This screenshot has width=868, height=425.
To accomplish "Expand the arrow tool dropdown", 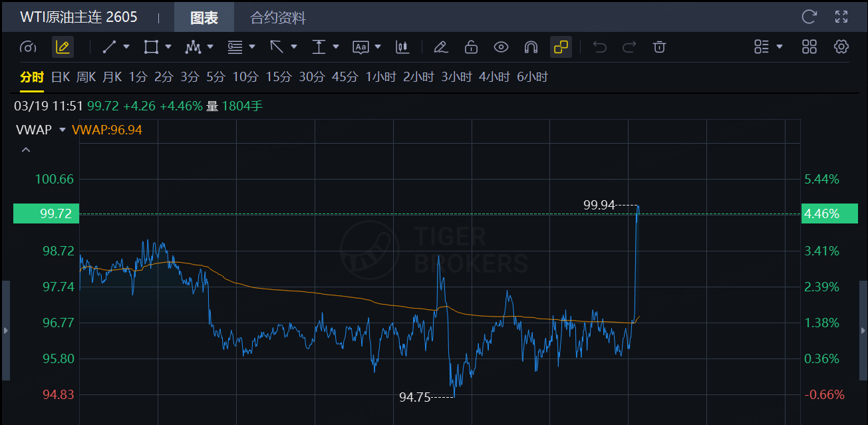I will click(294, 47).
